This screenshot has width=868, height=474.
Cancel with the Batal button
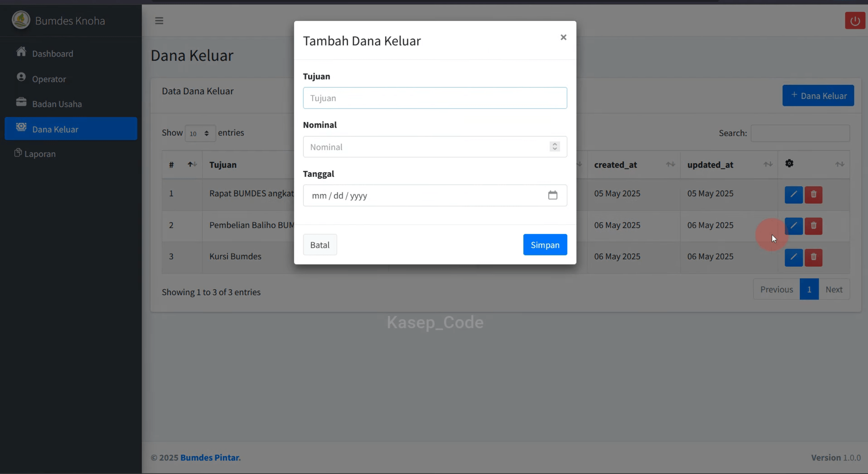tap(320, 244)
